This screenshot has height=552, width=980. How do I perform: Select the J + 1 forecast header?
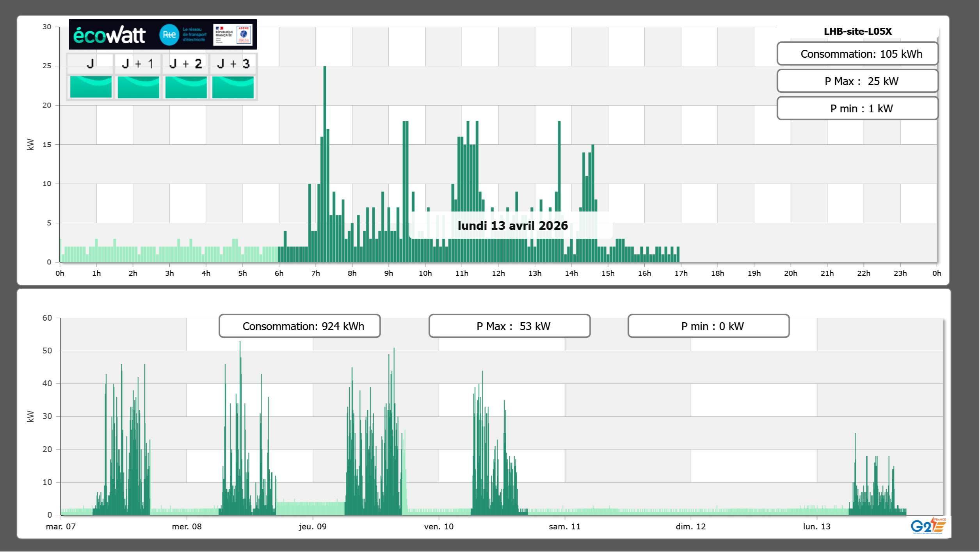138,64
